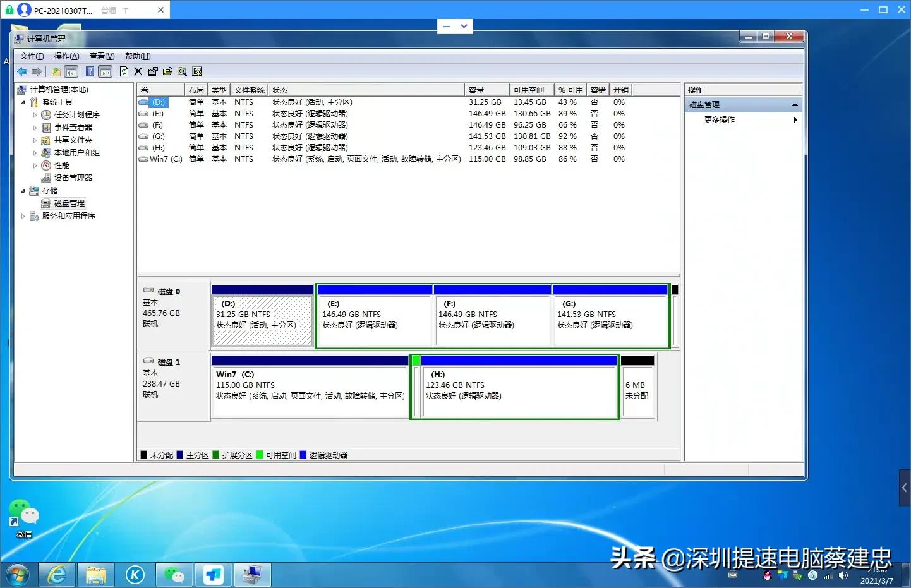Sort volumes by the 可用空间 column header
The image size is (911, 588).
coord(529,90)
